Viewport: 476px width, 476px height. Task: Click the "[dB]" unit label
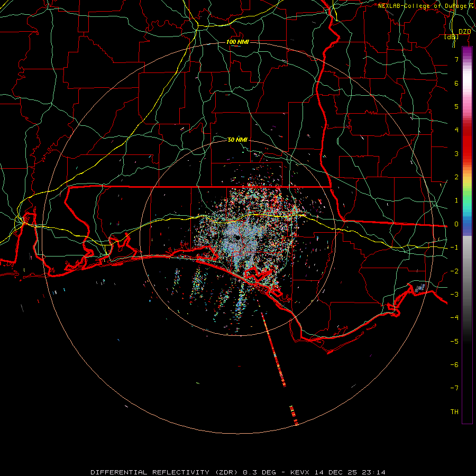[x=451, y=36]
